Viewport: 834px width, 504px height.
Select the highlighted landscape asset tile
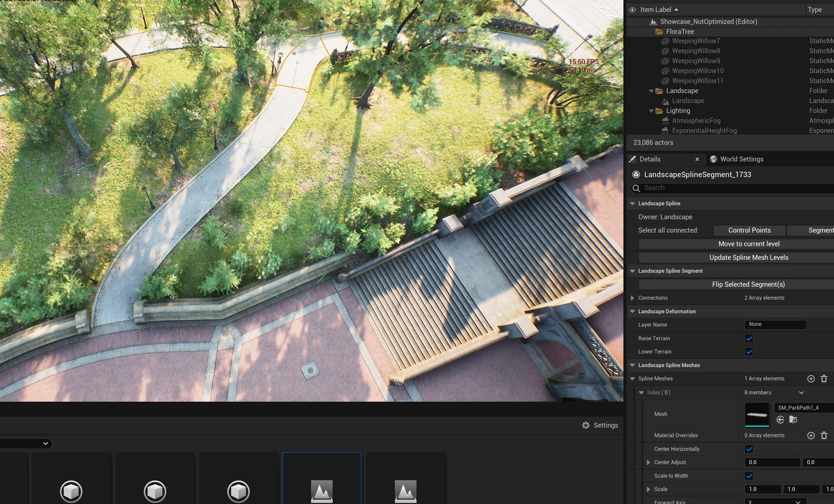[x=322, y=479]
